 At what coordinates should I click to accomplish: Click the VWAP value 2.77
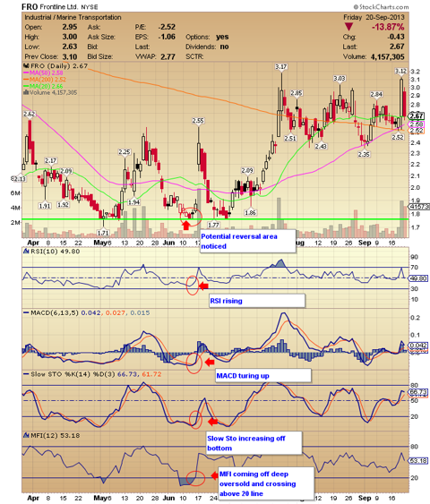click(x=168, y=57)
